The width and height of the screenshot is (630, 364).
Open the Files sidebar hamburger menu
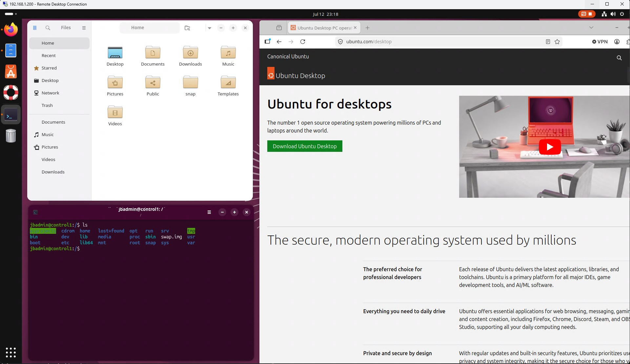[84, 28]
